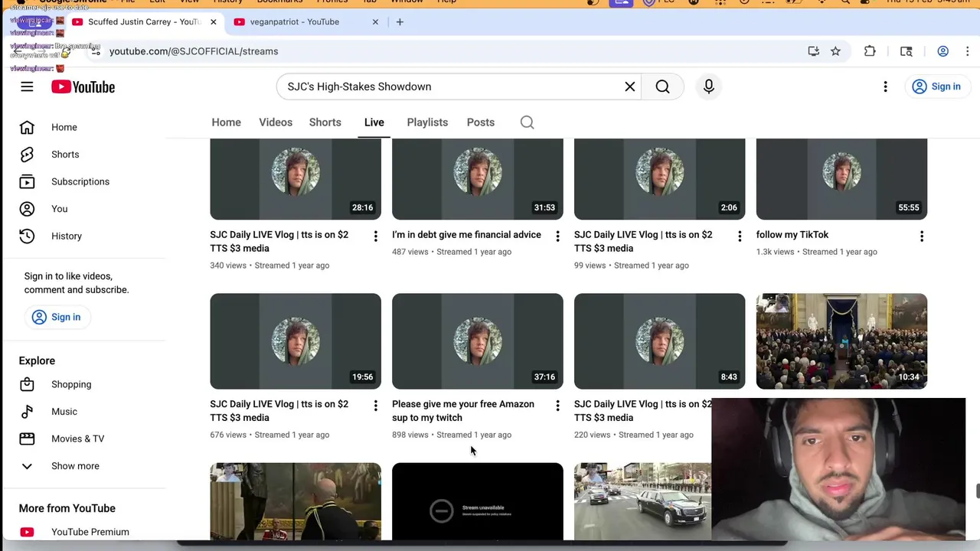This screenshot has height=551, width=980.
Task: Open Chrome extensions puzzle icon
Action: [x=870, y=51]
